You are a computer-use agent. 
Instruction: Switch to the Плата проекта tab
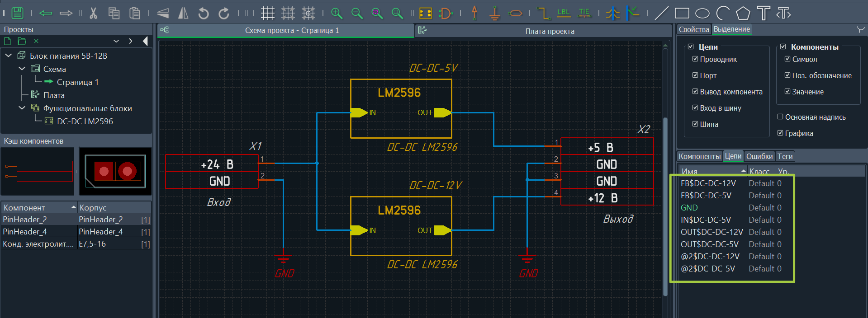coord(549,31)
